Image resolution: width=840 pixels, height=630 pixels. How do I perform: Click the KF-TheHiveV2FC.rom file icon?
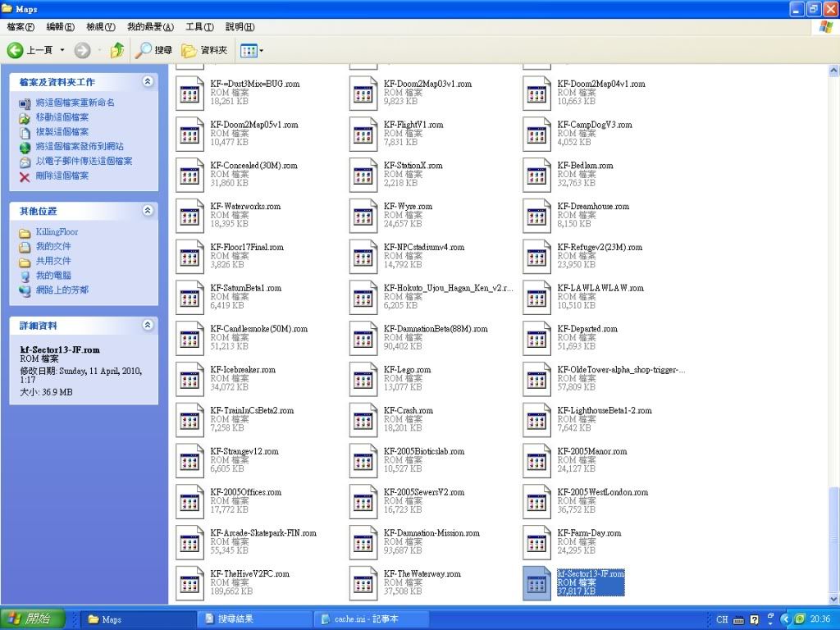(190, 582)
